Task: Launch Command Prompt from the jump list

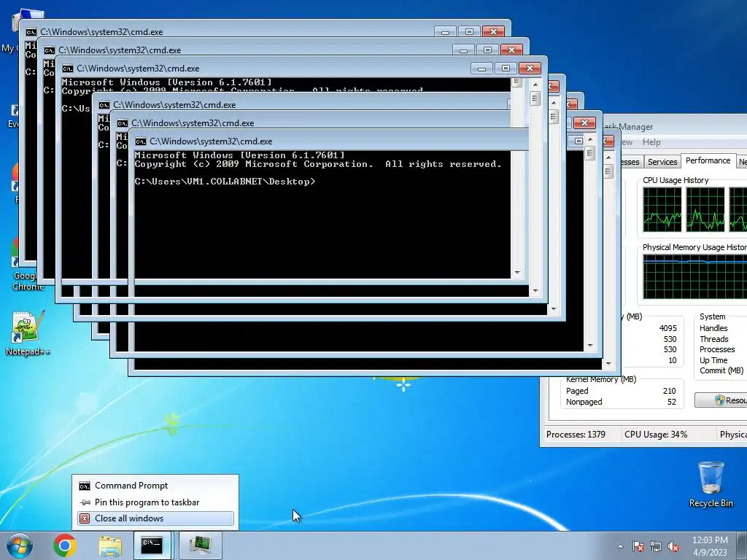Action: [x=155, y=485]
